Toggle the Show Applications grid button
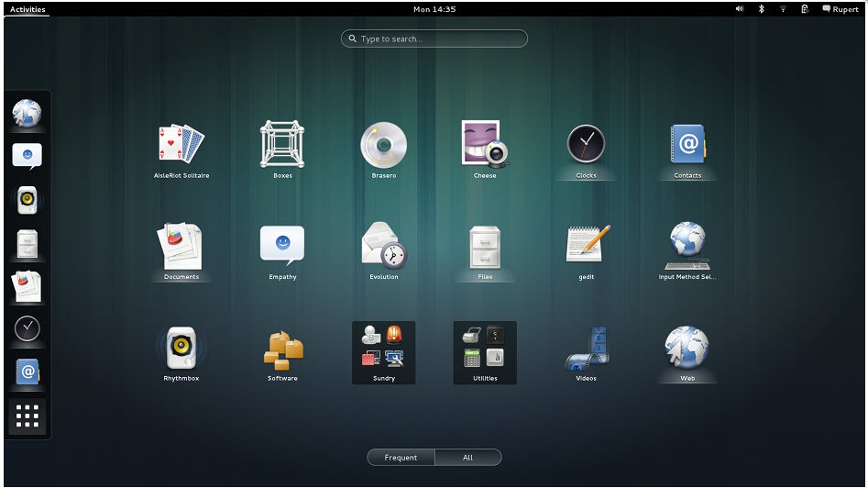The image size is (868, 488). (27, 416)
